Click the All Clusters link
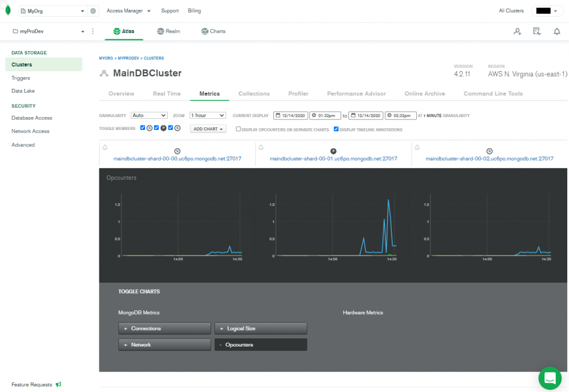 click(x=511, y=11)
